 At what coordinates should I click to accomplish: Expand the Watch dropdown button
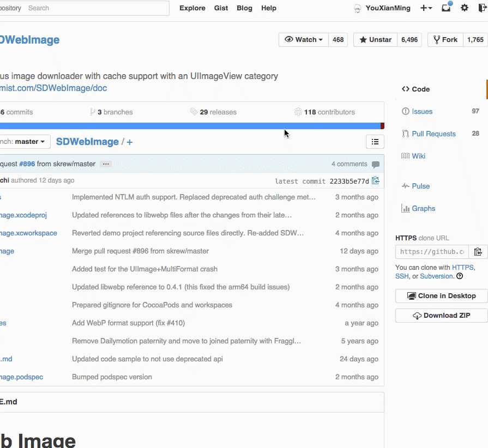(304, 39)
